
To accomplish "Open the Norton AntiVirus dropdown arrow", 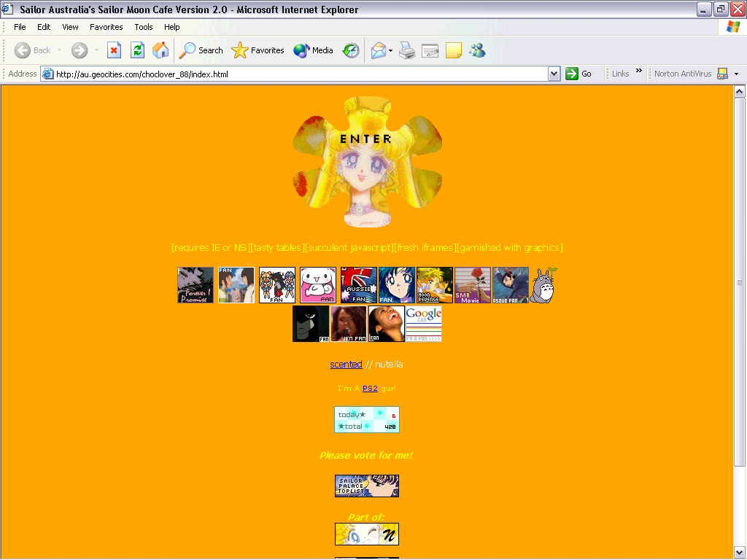I will click(x=737, y=74).
